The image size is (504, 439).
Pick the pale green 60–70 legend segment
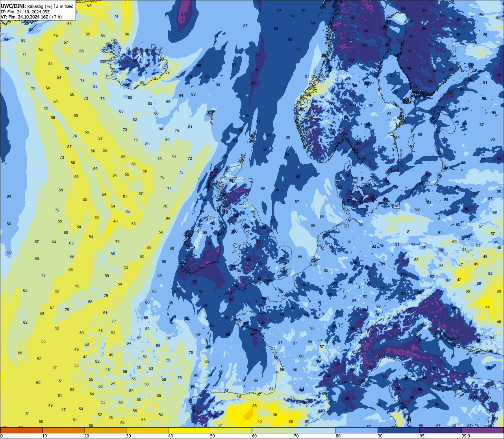273,430
